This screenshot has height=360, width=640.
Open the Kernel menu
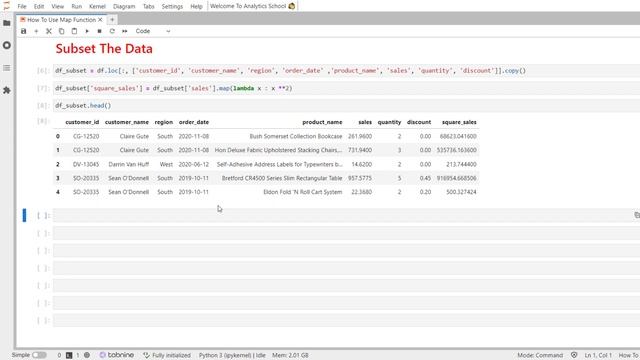97,6
